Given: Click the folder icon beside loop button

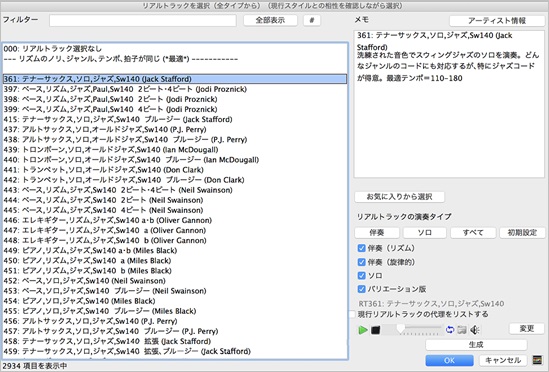Looking at the screenshot, I should pos(462,330).
